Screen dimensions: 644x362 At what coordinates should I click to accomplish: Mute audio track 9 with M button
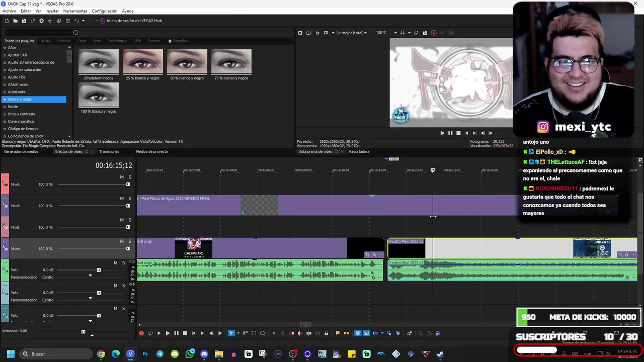[x=115, y=308]
